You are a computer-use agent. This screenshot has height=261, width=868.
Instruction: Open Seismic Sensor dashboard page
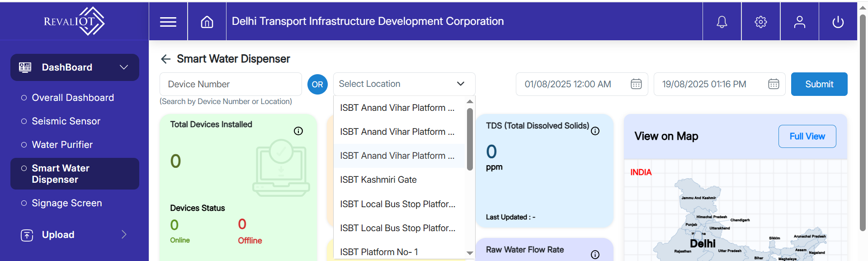[x=66, y=121]
